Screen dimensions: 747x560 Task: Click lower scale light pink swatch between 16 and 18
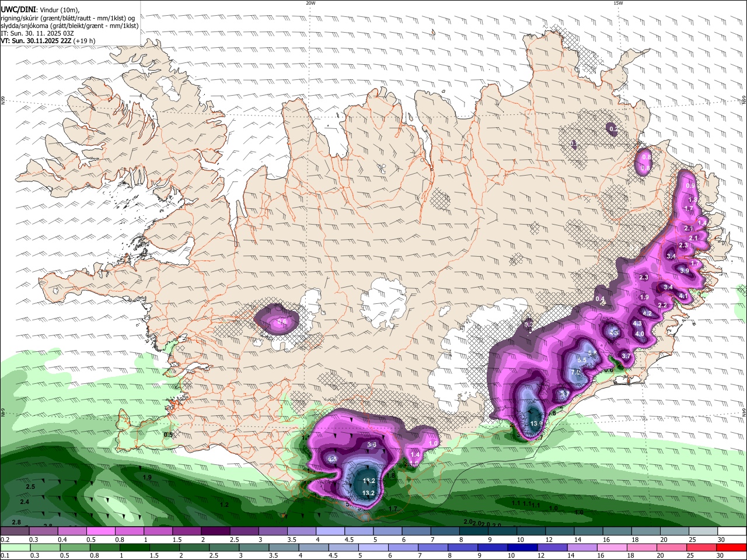coord(612,548)
